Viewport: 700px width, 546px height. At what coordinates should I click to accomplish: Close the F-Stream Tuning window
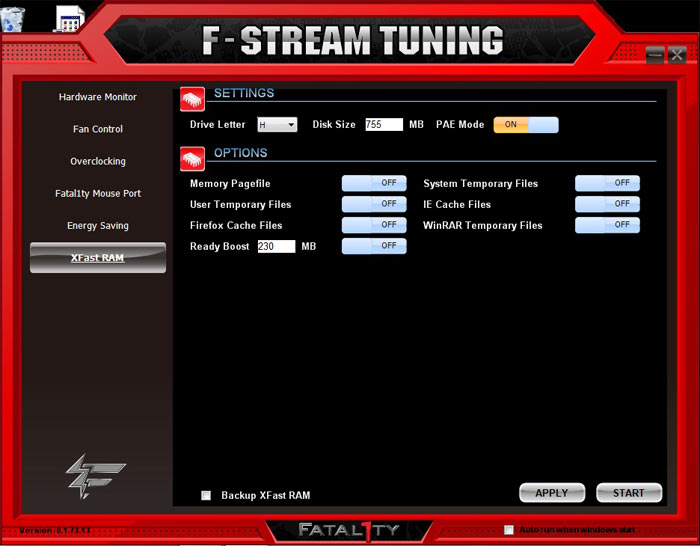[x=677, y=55]
